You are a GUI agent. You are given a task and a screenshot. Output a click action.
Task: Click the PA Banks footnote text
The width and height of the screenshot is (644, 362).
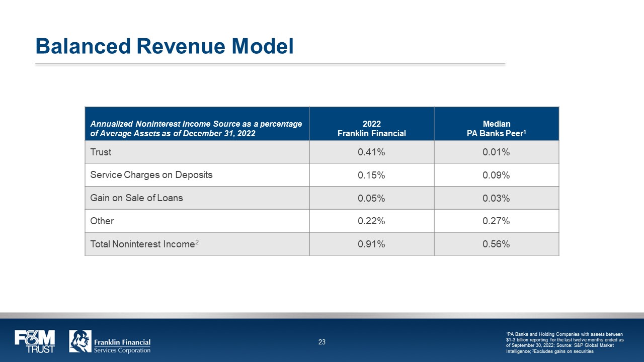(565, 343)
